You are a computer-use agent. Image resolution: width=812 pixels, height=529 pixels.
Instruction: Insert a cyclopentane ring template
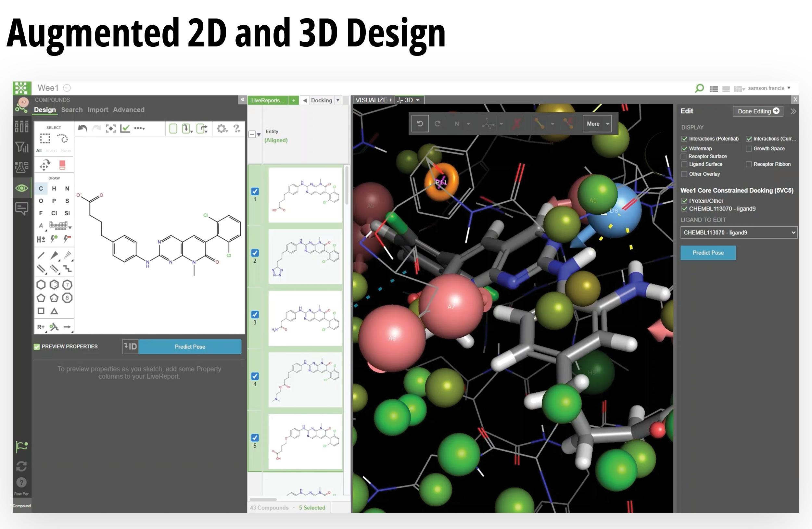pyautogui.click(x=41, y=298)
